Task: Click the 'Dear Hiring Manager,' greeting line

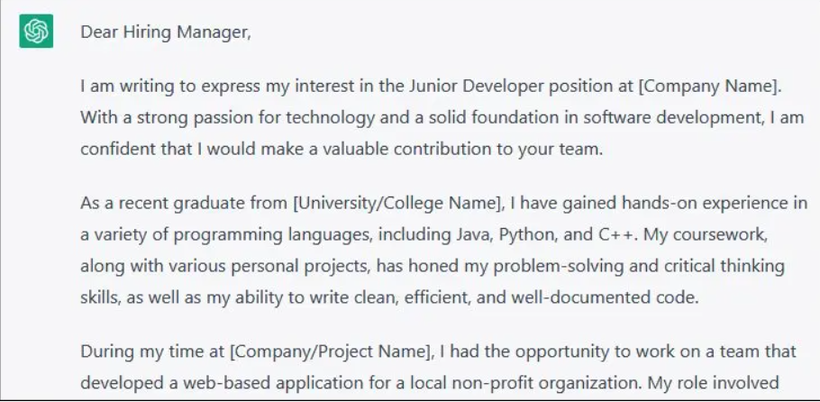Action: (165, 33)
